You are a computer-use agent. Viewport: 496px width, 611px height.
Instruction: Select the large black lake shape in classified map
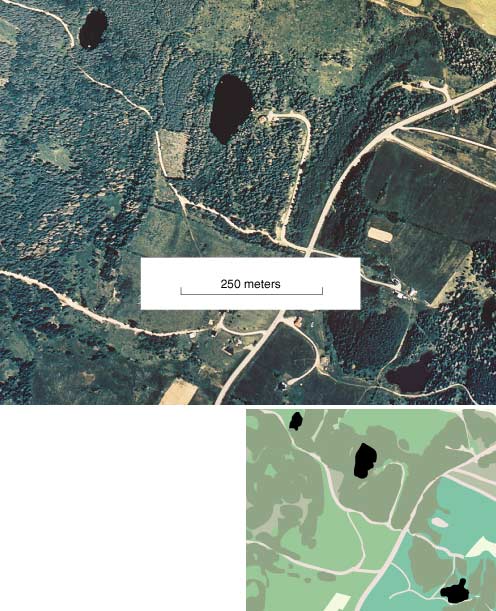click(x=364, y=461)
